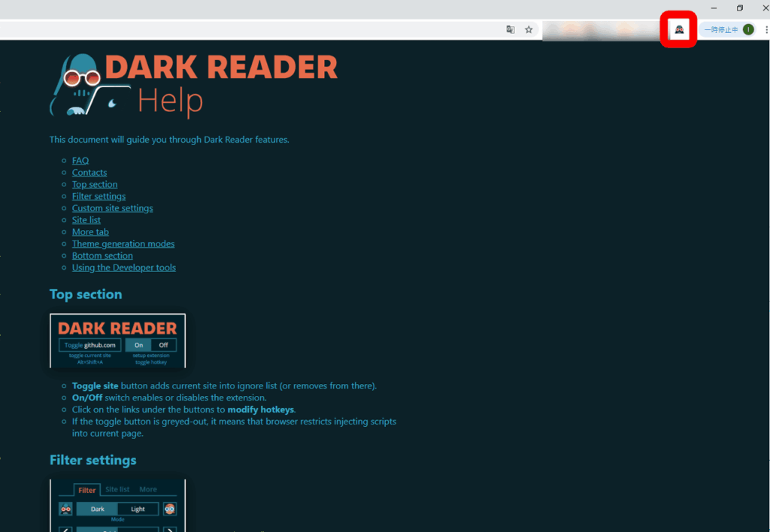
Task: Bookmark this page with the star icon
Action: (x=529, y=29)
